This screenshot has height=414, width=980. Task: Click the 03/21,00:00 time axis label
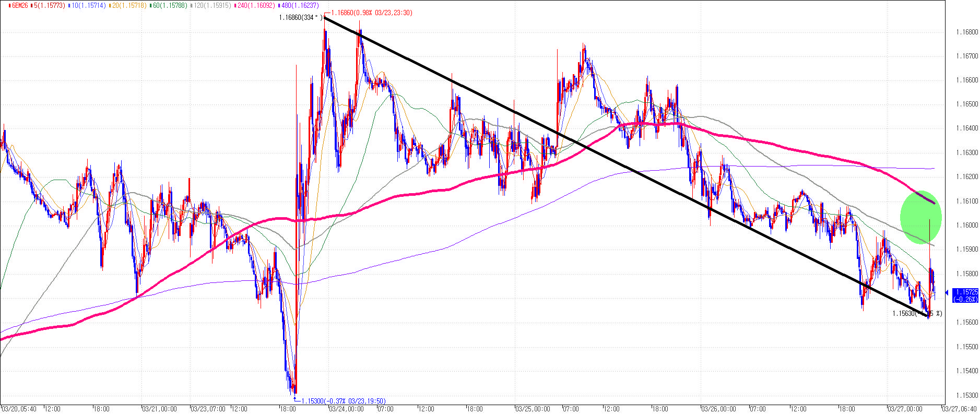tap(160, 409)
